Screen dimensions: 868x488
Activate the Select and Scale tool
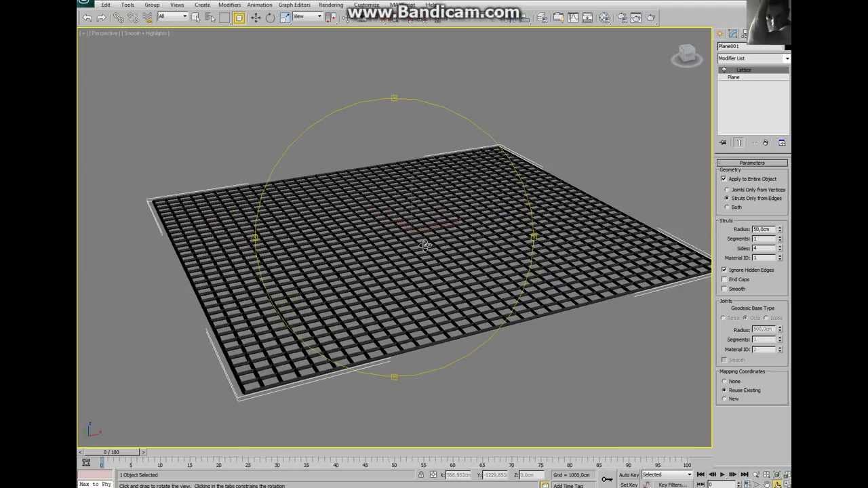coord(285,18)
